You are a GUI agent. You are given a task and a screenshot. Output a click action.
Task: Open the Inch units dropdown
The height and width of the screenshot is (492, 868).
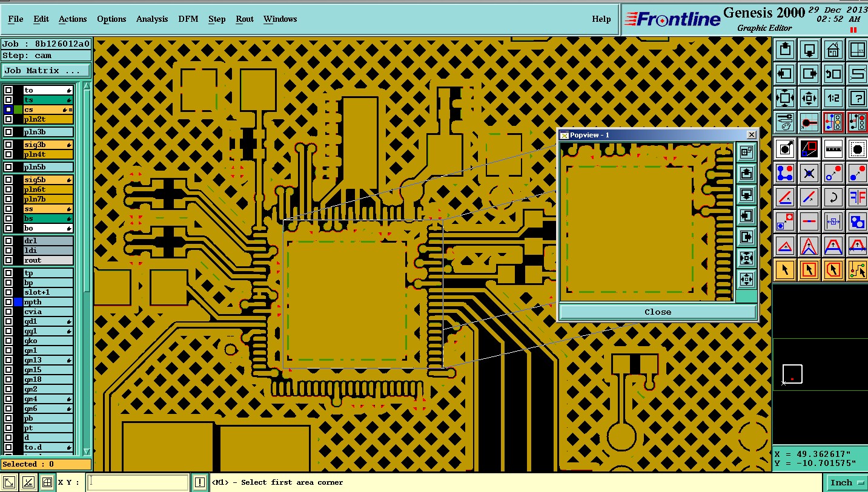click(x=847, y=482)
